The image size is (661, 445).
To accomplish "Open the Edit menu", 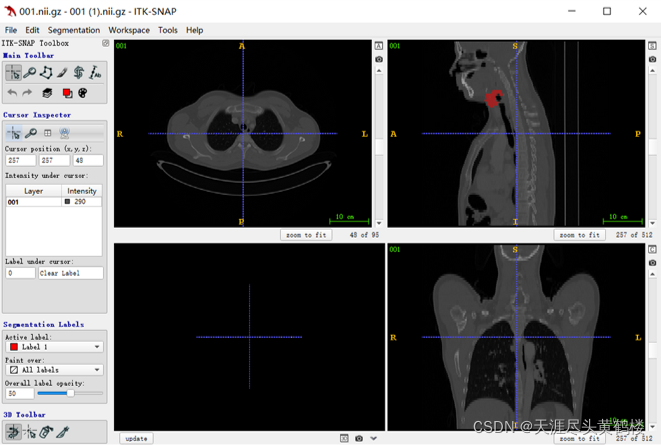I will pyautogui.click(x=32, y=30).
